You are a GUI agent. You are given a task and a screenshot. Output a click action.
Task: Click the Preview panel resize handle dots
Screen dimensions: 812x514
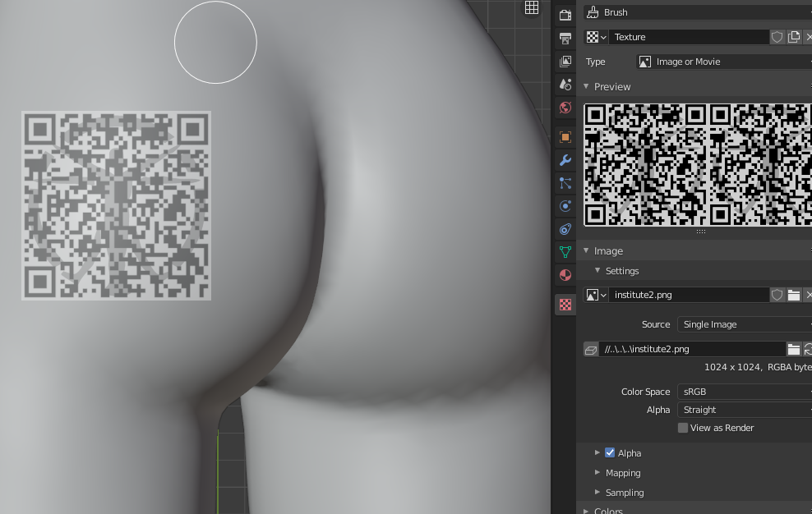tap(701, 232)
